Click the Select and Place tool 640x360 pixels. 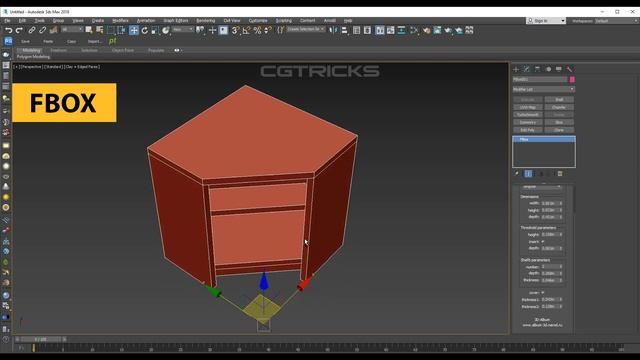(166, 30)
